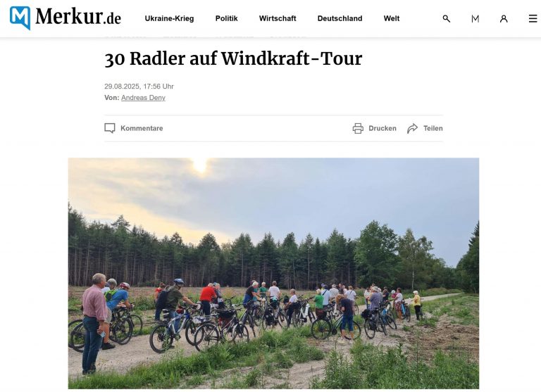Click the Teilen text button
This screenshot has height=392, width=541.
pyautogui.click(x=433, y=128)
